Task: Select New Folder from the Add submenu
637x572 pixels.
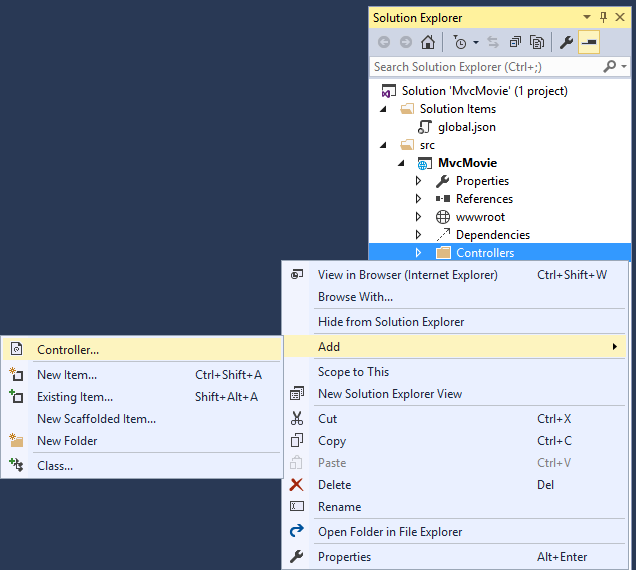Action: (x=67, y=441)
